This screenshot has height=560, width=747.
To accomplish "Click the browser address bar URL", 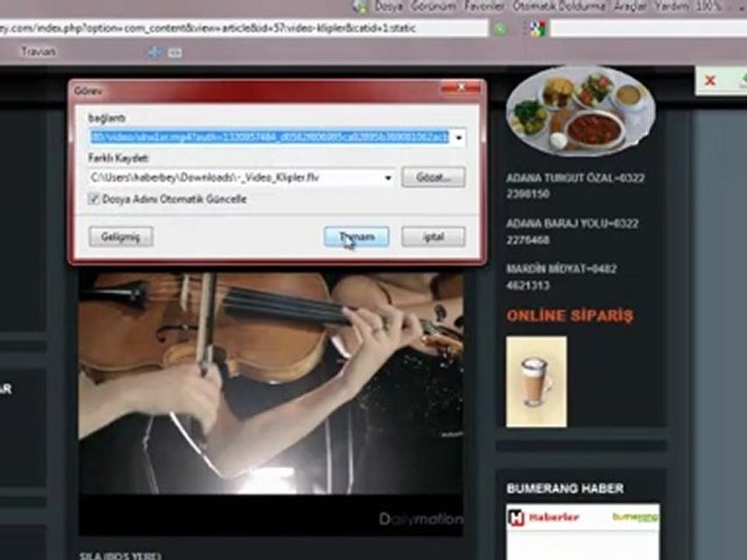I will pos(243,28).
